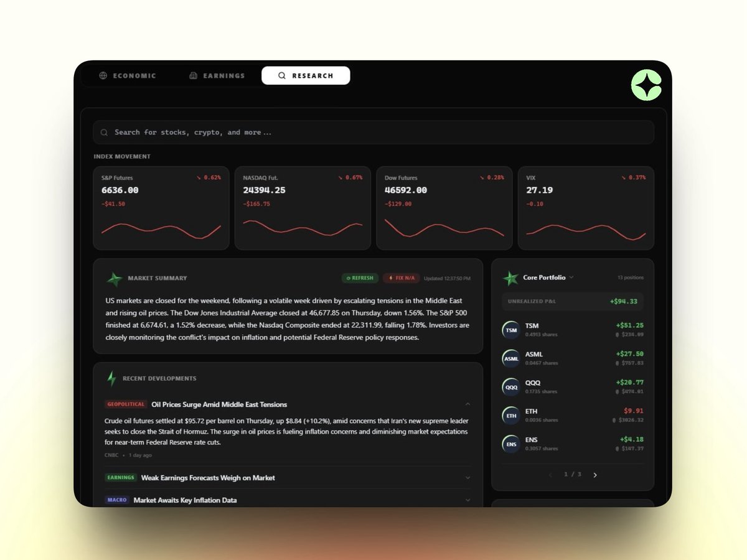Open the CNBC source link
Viewport: 747px width, 560px height.
[x=111, y=455]
